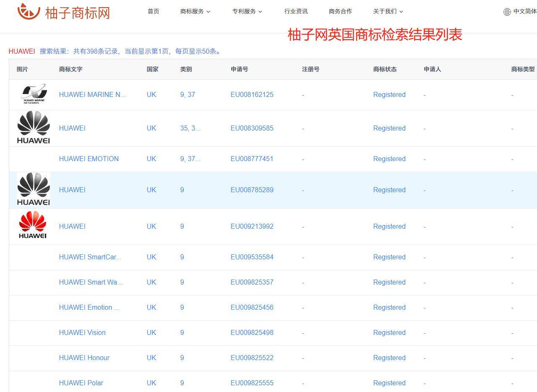Open HUAWEI Smart Wa... trademark link
Screen dimensions: 537x392
click(91, 282)
